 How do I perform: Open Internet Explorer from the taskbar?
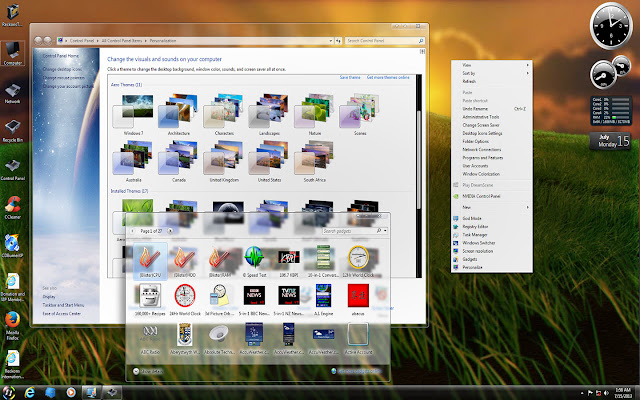coord(30,393)
